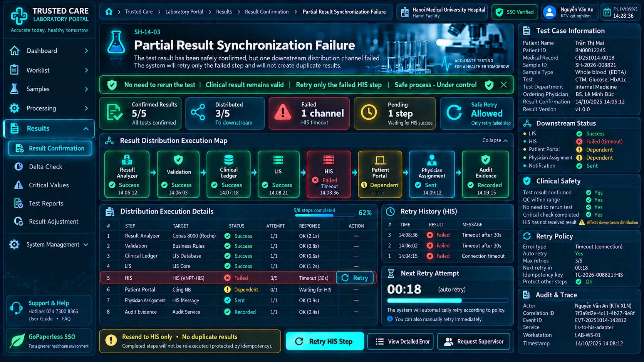Click the next retry countdown progress bar

pyautogui.click(x=447, y=300)
